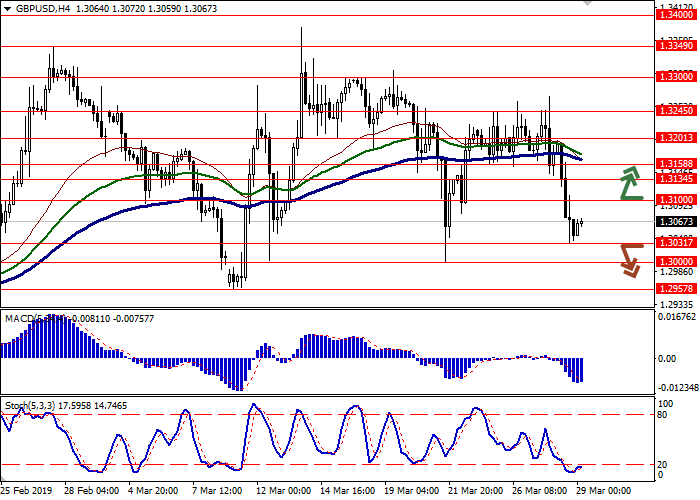Select the 1.3158 price level label
The image size is (700, 500).
[676, 164]
